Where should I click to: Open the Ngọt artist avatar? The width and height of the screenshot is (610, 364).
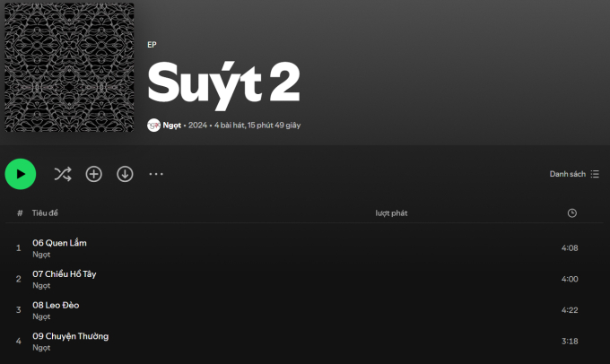point(153,126)
